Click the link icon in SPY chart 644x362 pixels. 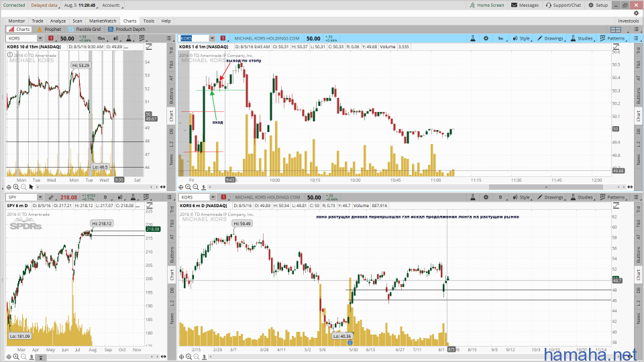point(51,197)
